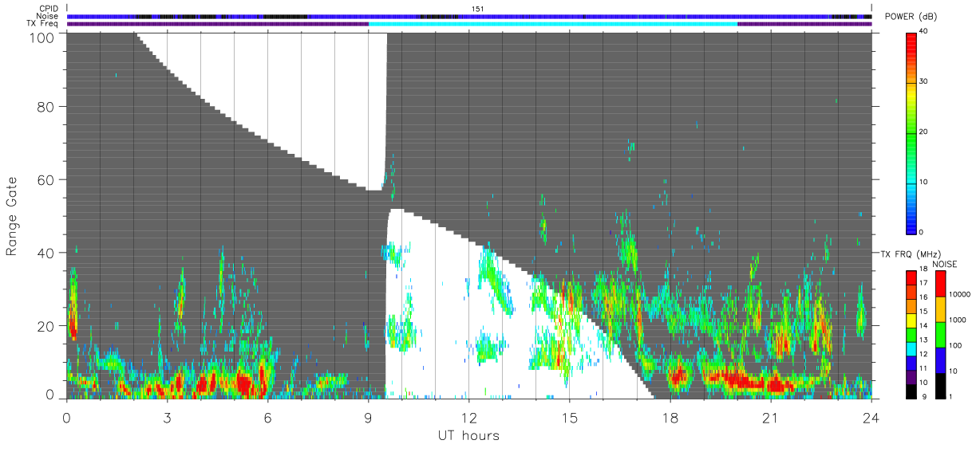Click the CPID value 151
Image resolution: width=980 pixels, height=452 pixels.
(x=477, y=9)
